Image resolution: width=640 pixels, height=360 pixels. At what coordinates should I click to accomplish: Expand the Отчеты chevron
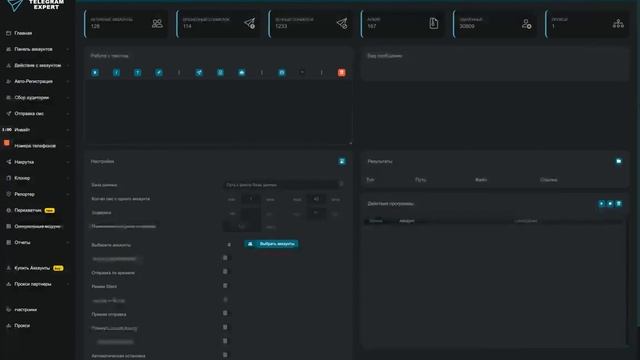[68, 242]
